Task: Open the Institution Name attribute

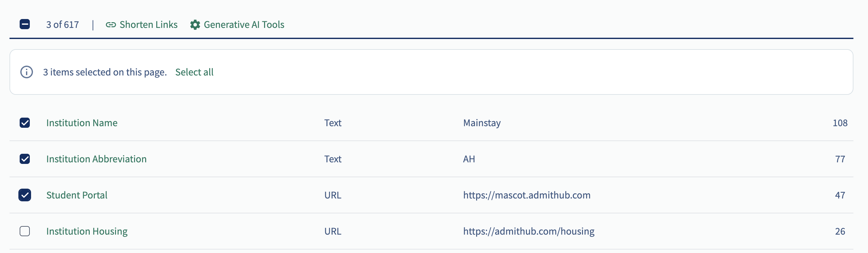Action: click(82, 123)
